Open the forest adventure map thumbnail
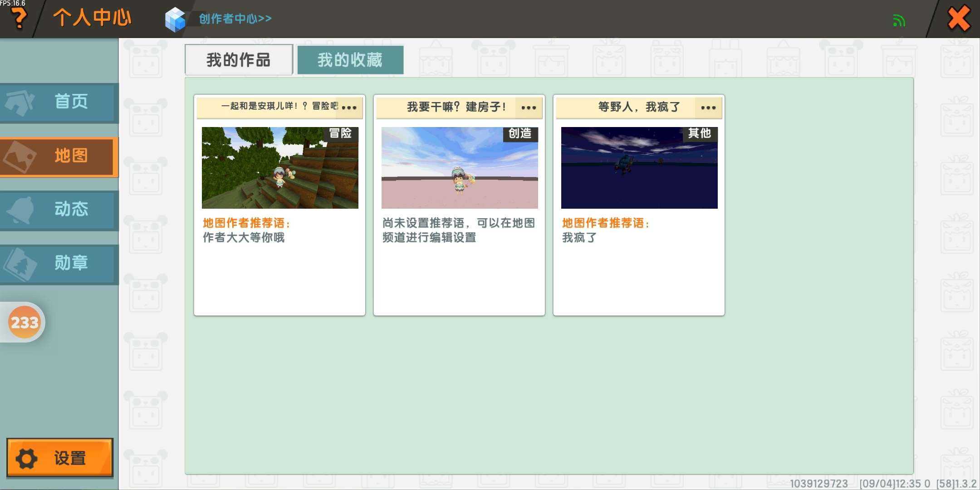Viewport: 980px width, 490px height. [280, 168]
